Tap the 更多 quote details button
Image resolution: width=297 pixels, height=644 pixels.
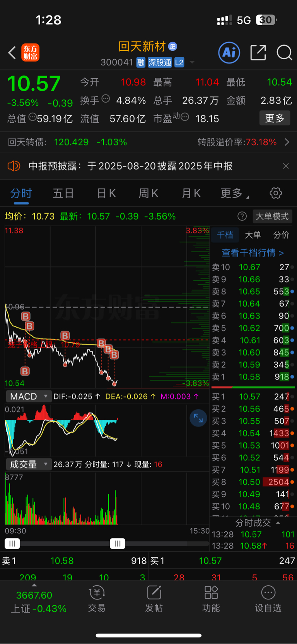pos(275,118)
